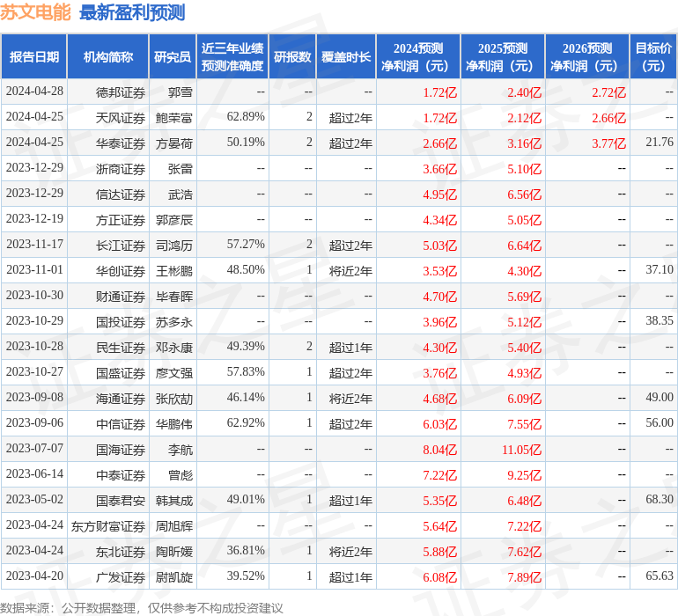Click researcher 周旭辉
Image resolution: width=678 pixels, height=616 pixels.
click(173, 525)
